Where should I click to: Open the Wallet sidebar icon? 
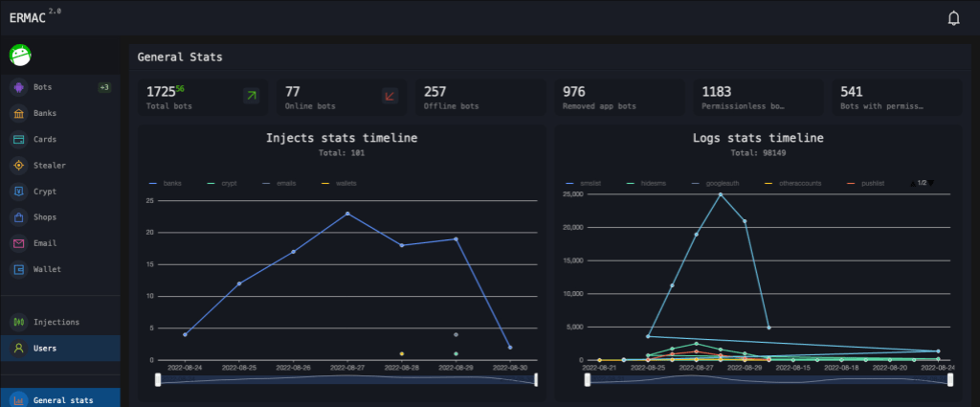click(x=18, y=269)
